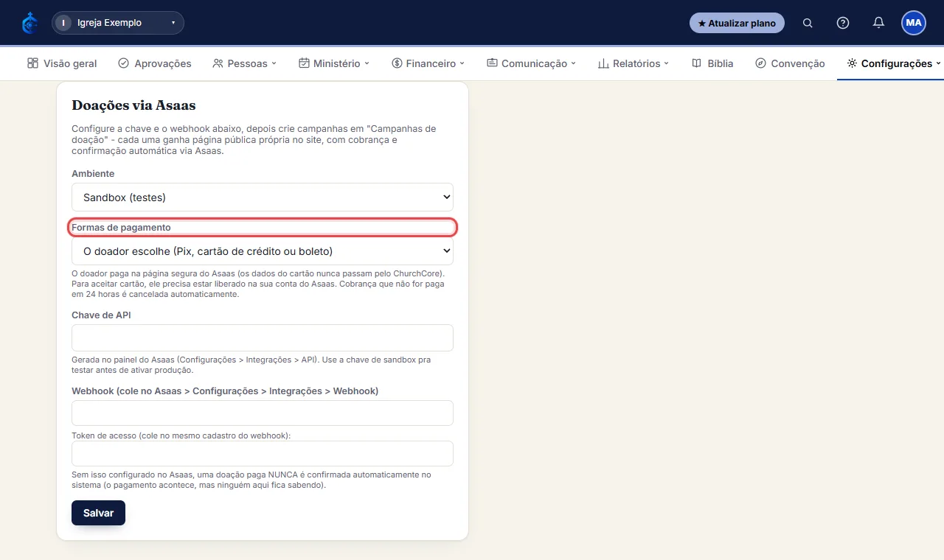944x560 pixels.
Task: Click the Atualizar plano button
Action: (x=737, y=23)
